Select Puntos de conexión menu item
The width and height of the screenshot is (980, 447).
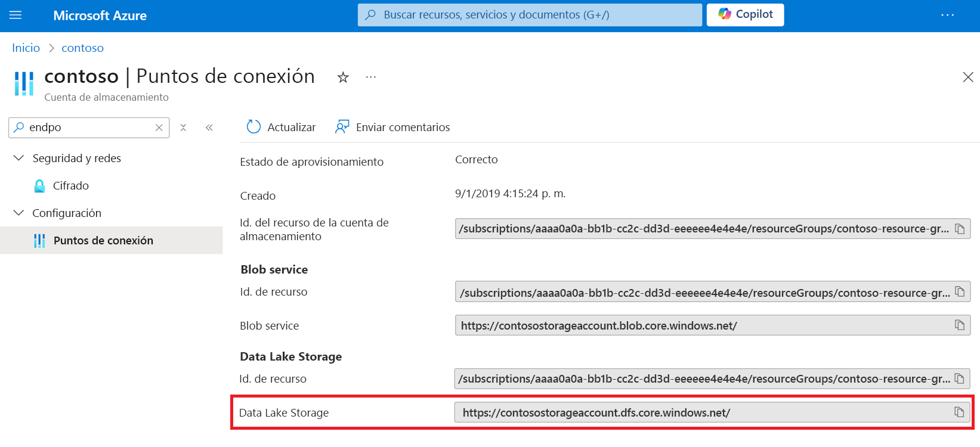(x=112, y=240)
